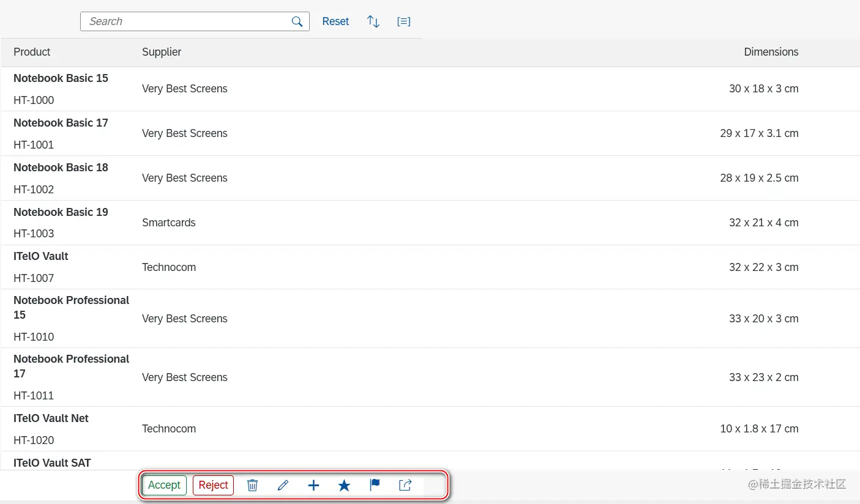
Task: Select the Notebook Professional 17 product name
Action: 71,366
